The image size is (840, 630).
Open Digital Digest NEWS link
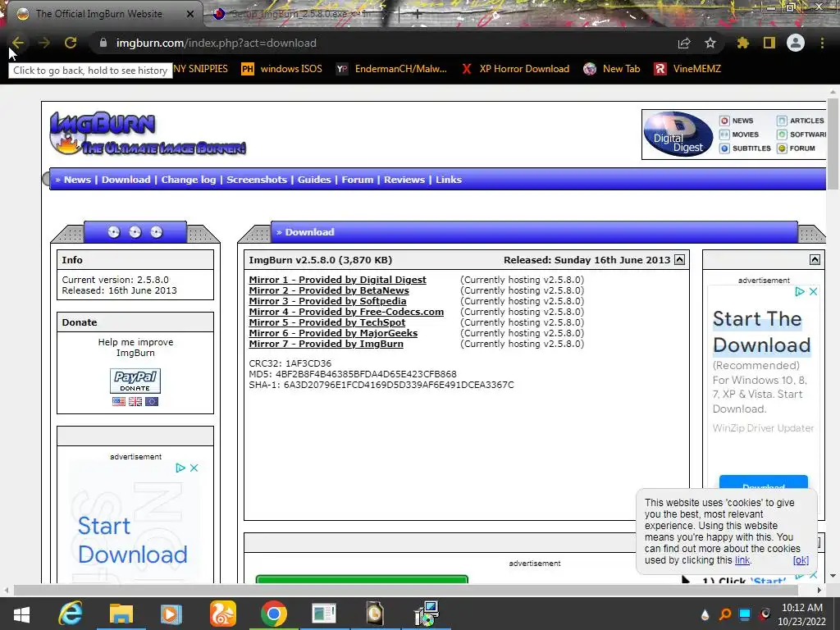coord(737,121)
